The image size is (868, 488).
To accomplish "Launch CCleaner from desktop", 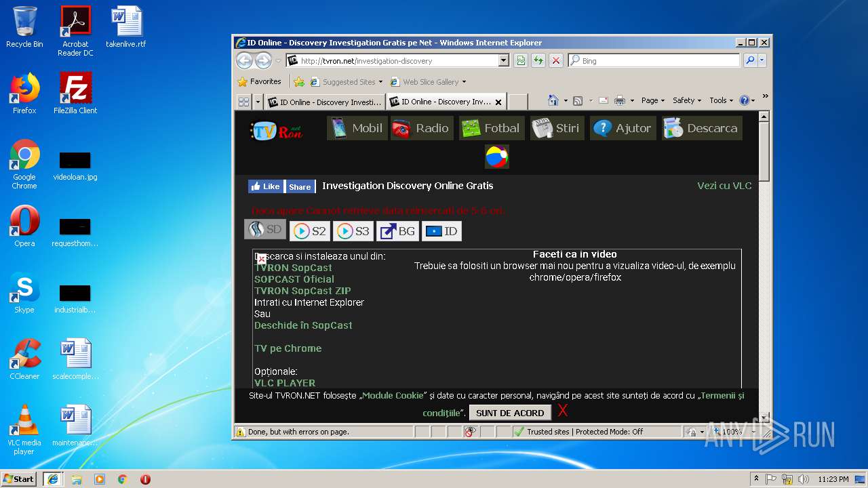I will [x=24, y=359].
